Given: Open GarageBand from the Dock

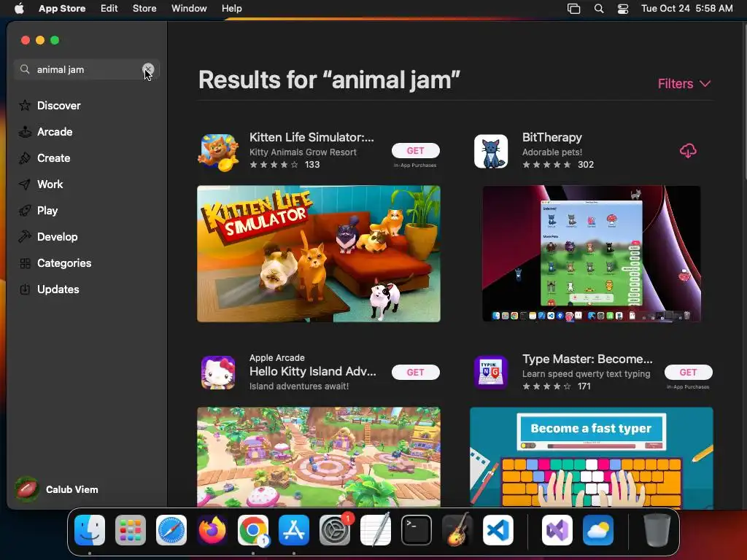Looking at the screenshot, I should (x=457, y=530).
